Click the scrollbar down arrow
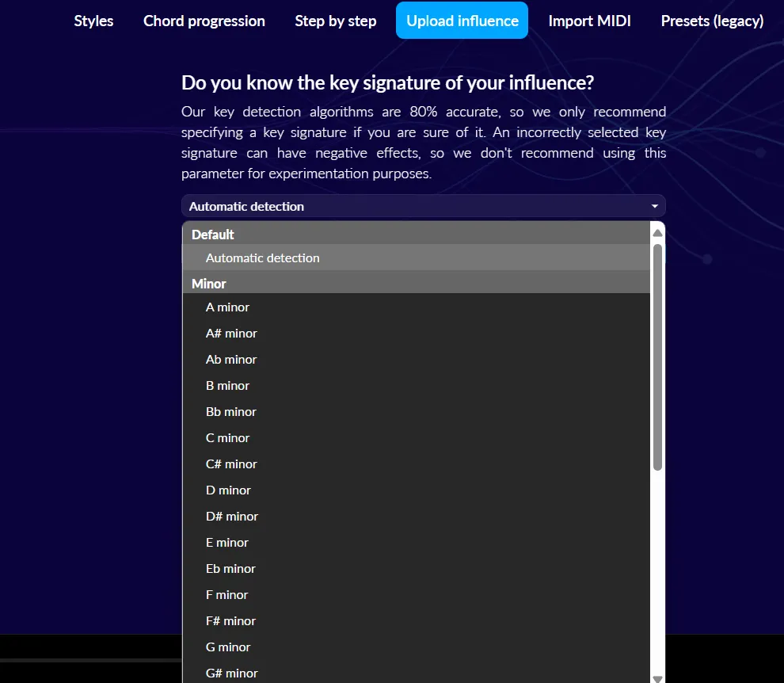 [x=657, y=678]
